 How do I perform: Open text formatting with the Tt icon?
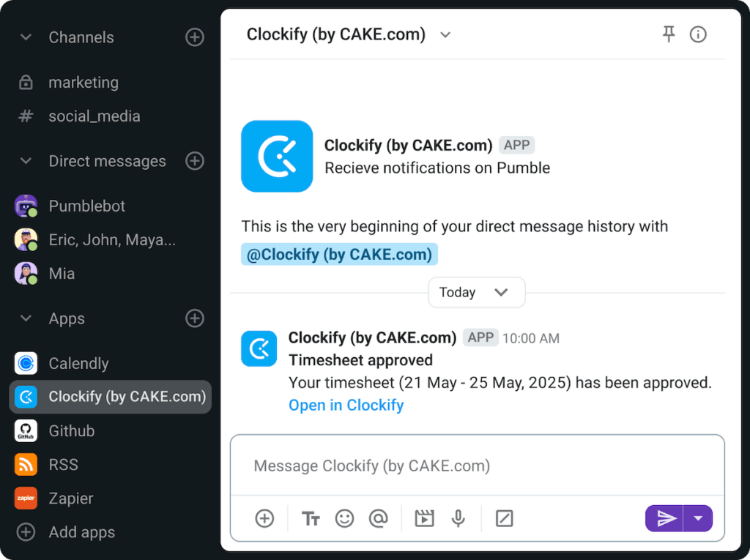coord(311,518)
